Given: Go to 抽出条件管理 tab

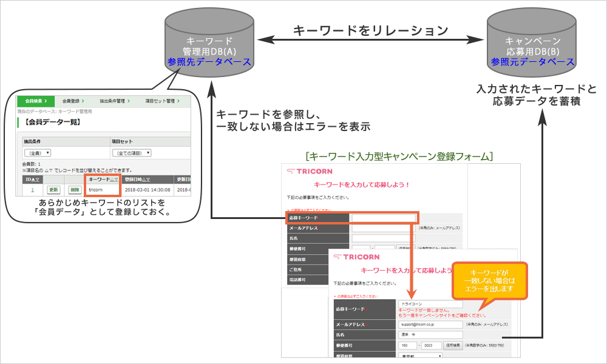Looking at the screenshot, I should (115, 101).
